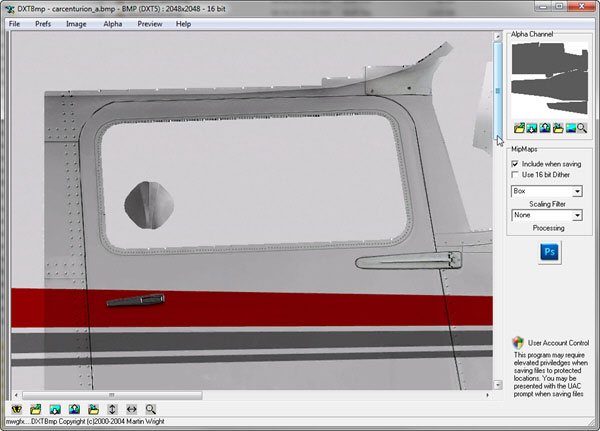This screenshot has width=600, height=431.
Task: Click the down-arrow icon in bottom toolbar
Action: pyautogui.click(x=54, y=409)
